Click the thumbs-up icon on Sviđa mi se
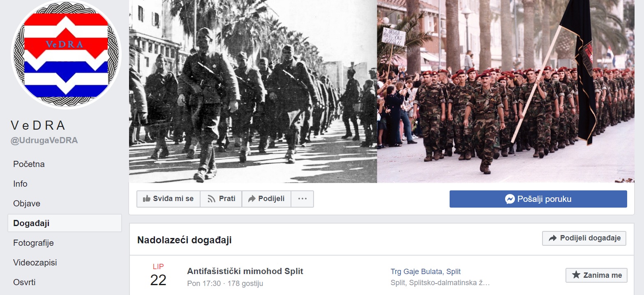Image resolution: width=644 pixels, height=295 pixels. [x=146, y=199]
